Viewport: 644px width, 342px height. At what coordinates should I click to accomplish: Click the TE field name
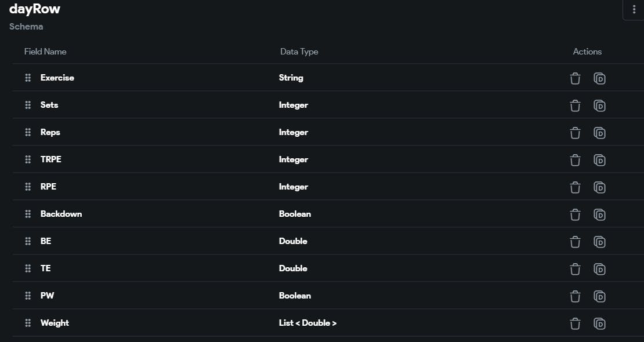pos(46,268)
